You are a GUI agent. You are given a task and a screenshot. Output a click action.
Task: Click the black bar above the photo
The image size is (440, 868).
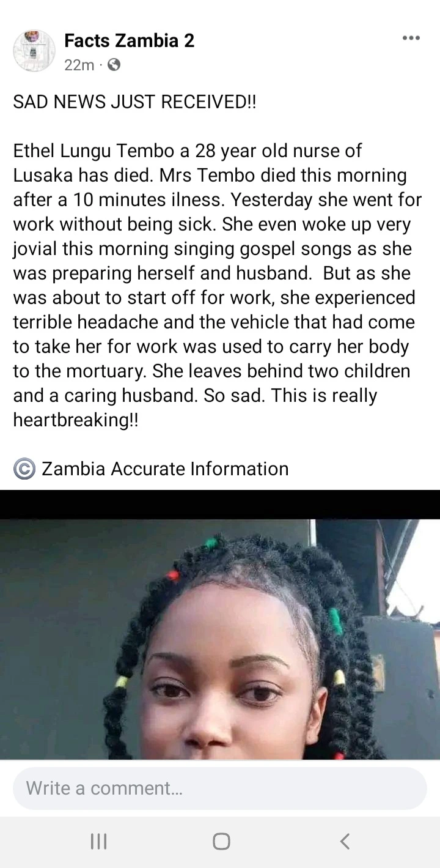[x=220, y=505]
